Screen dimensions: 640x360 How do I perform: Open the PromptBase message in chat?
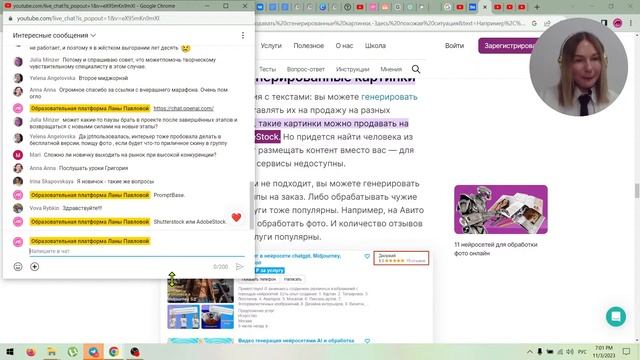[x=169, y=195]
